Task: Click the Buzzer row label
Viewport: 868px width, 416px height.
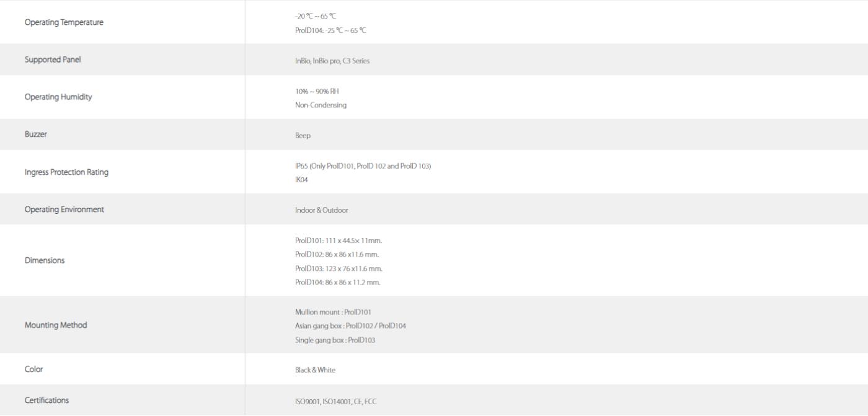Action: point(35,134)
